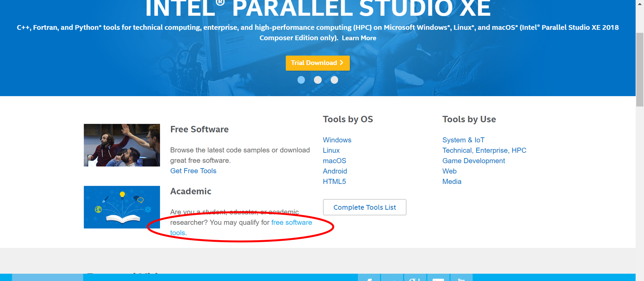
Task: Open the free software tools academic link
Action: click(291, 222)
